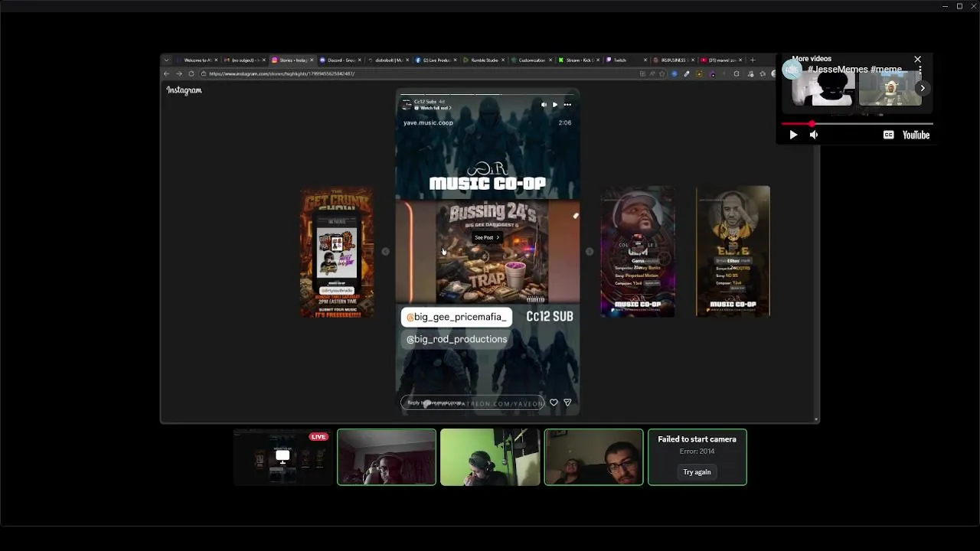Open a new browser tab

753,60
